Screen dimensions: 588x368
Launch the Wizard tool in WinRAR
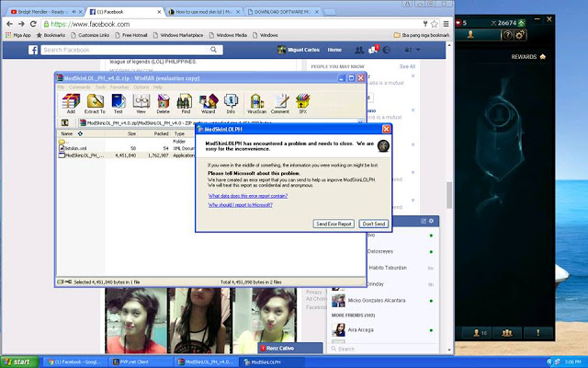(x=209, y=104)
